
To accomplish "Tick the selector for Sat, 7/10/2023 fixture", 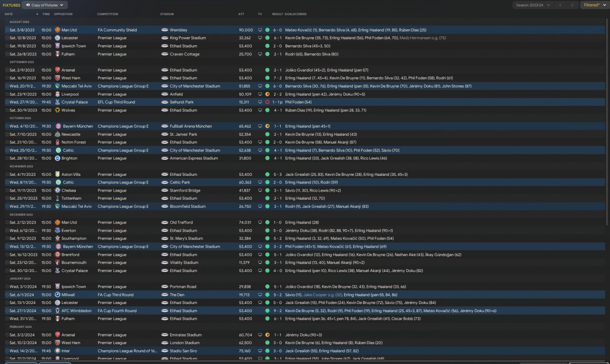I will coord(7,134).
